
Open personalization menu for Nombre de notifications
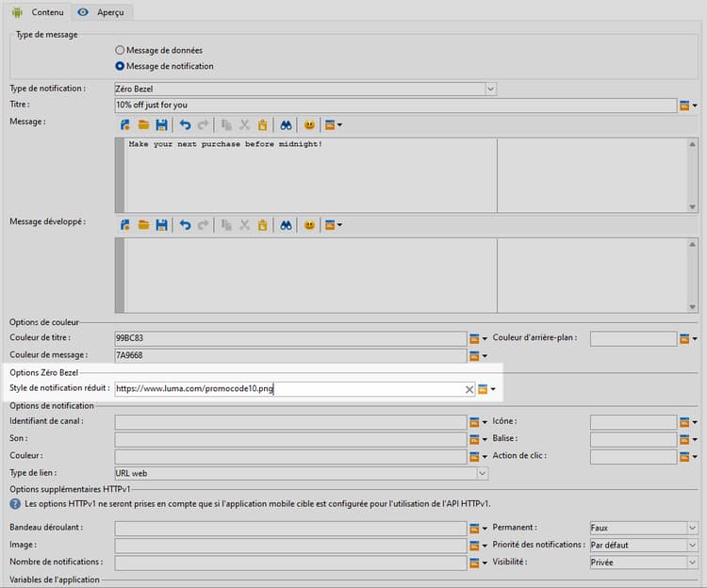pyautogui.click(x=478, y=563)
